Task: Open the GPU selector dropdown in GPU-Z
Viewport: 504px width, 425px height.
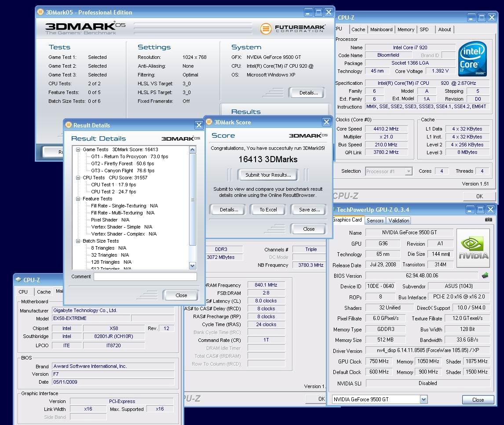Action: point(424,400)
